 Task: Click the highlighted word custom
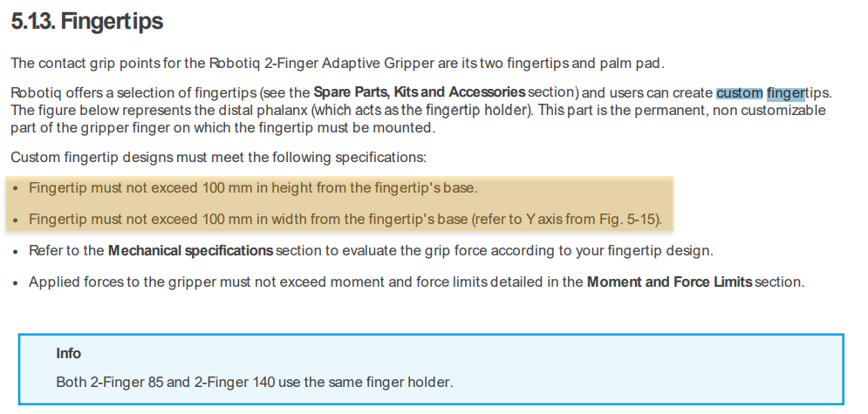point(740,93)
